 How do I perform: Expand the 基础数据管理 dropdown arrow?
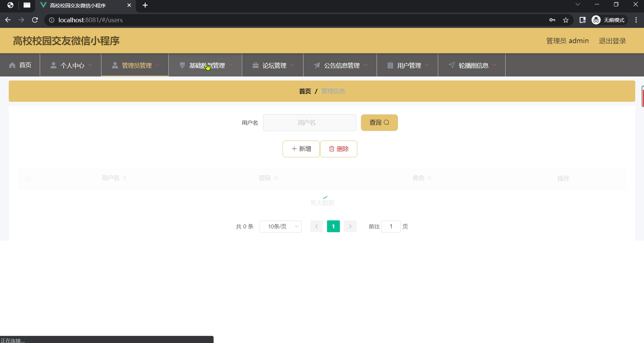tap(231, 65)
